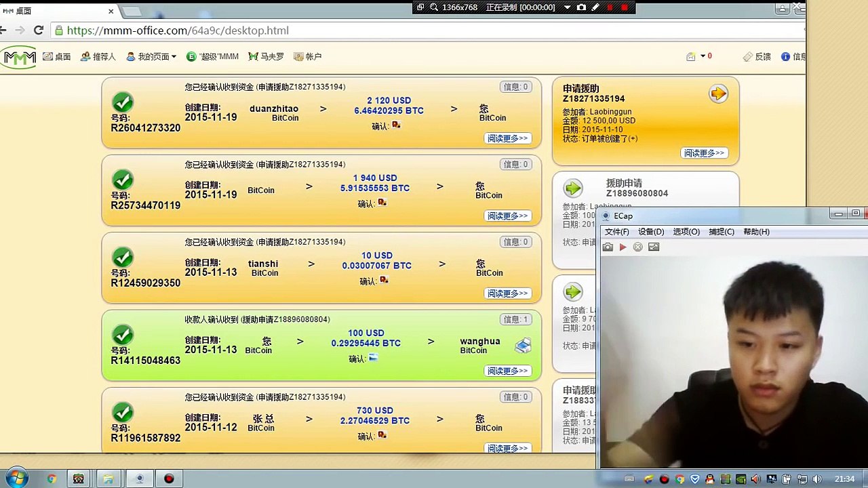868x488 pixels.
Task: Click the red play icon in ECap toolbar
Action: (623, 247)
